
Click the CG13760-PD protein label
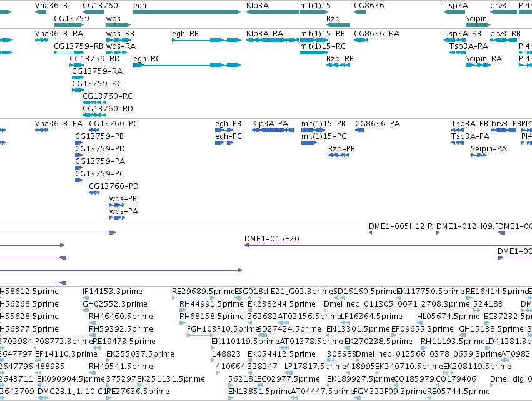point(113,186)
